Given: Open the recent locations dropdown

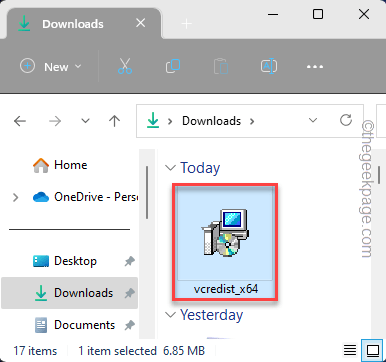Looking at the screenshot, I should (86, 121).
